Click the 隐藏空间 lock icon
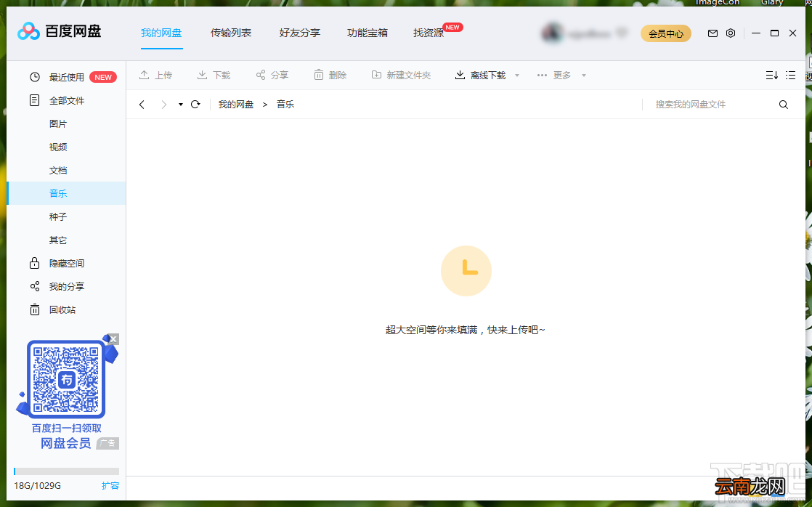Screen dimensions: 812x507 click(x=34, y=263)
